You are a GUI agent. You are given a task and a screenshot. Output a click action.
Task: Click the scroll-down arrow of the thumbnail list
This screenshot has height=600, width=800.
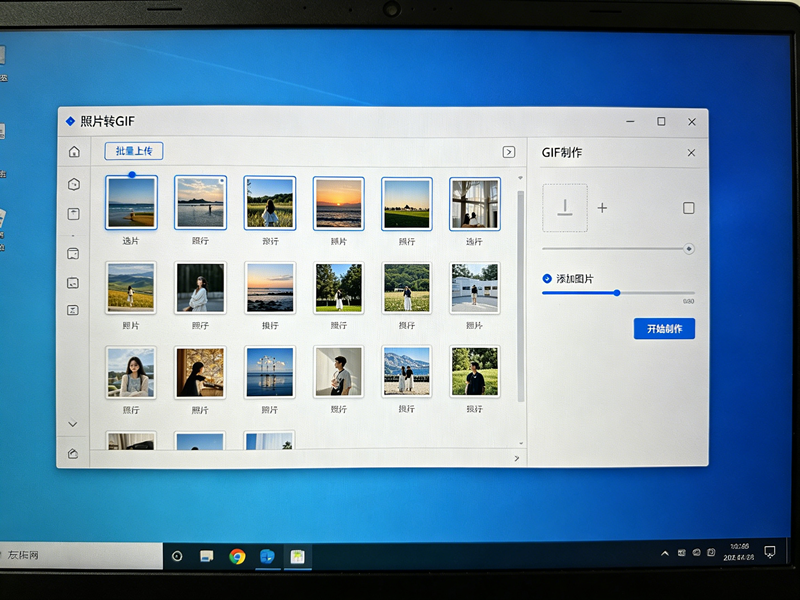point(520,443)
